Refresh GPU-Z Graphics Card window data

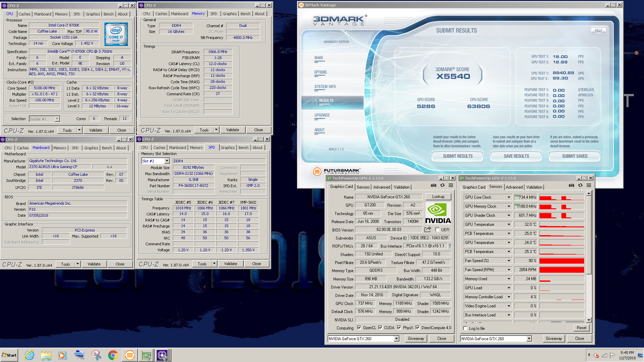click(x=442, y=185)
